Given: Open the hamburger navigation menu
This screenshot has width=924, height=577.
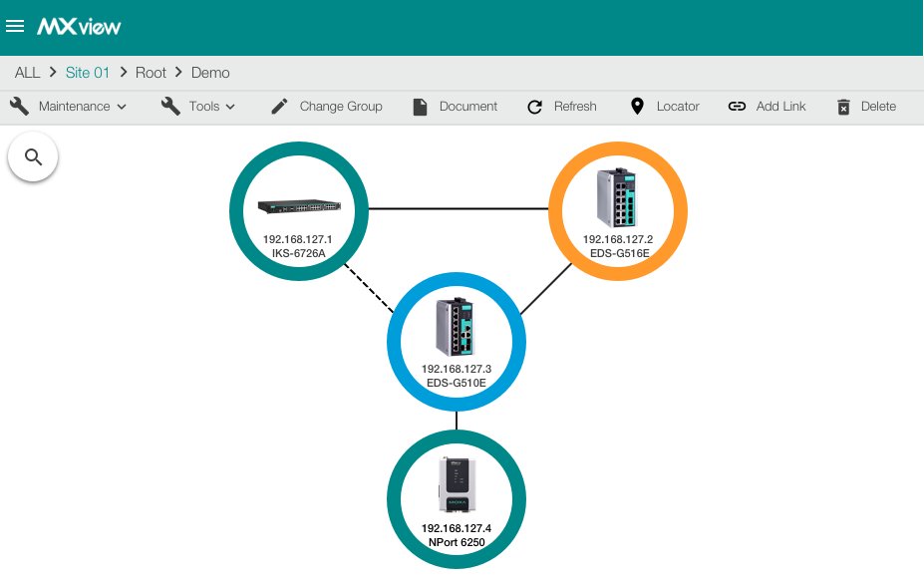Looking at the screenshot, I should (x=15, y=26).
